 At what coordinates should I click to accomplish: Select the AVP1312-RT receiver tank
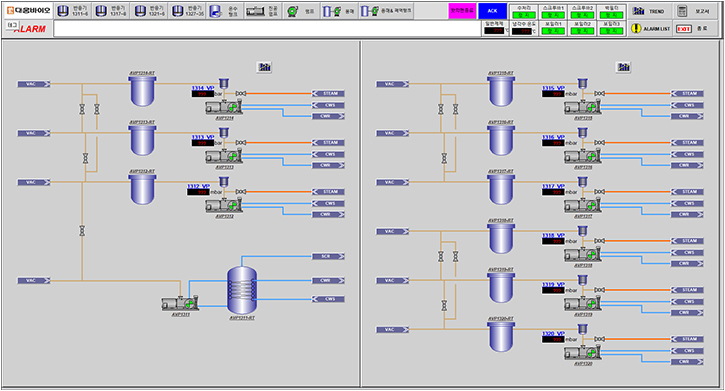[142, 189]
